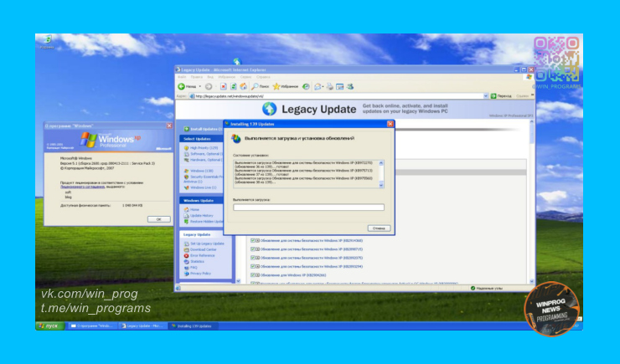Click the Edit page icon in IE toolbar

[339, 86]
